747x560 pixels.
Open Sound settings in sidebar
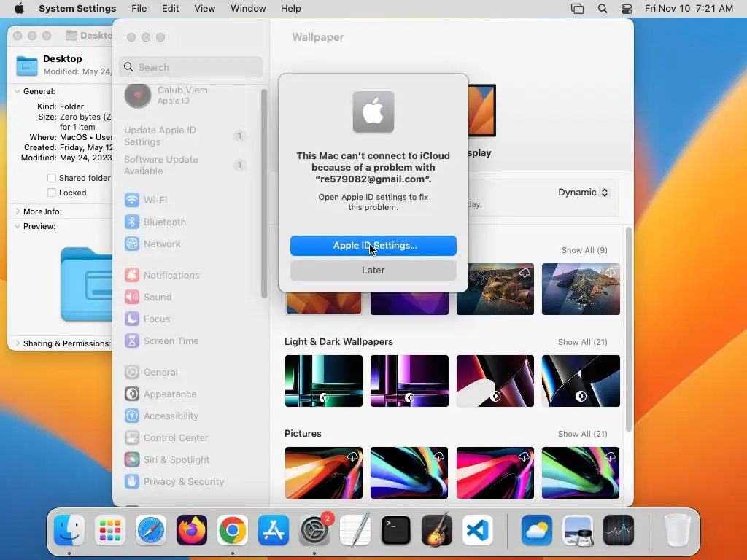click(148, 297)
